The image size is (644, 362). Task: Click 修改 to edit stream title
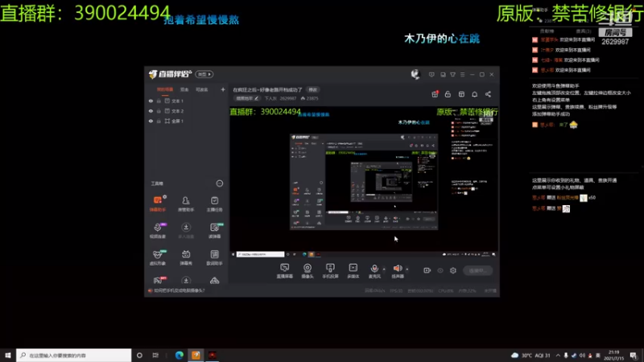(313, 89)
